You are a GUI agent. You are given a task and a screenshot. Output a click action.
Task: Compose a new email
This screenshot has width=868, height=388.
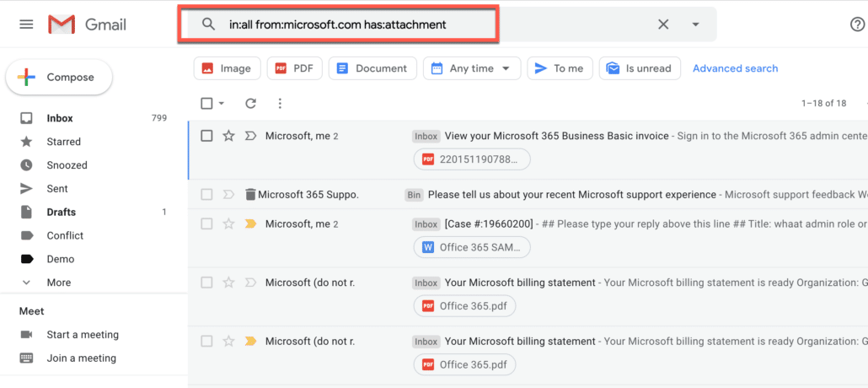(x=59, y=77)
